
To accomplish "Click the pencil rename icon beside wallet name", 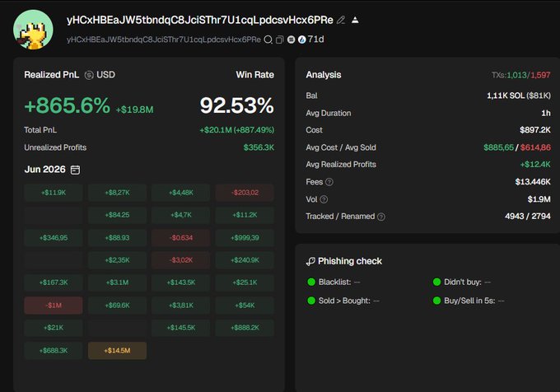I will coord(341,20).
